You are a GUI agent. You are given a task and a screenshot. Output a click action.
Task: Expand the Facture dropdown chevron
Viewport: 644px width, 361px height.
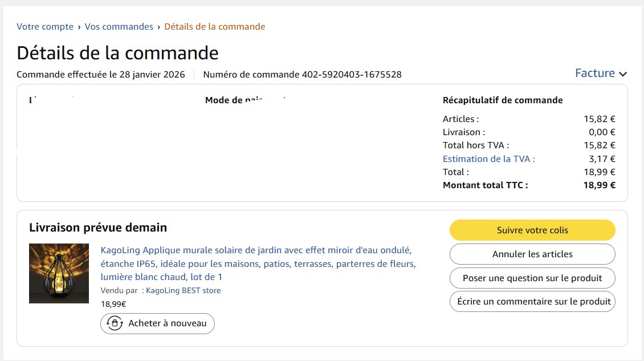click(623, 74)
